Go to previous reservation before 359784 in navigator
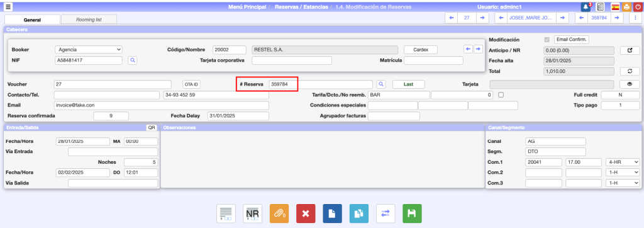Viewport: 644px width, 228px height. tap(582, 18)
